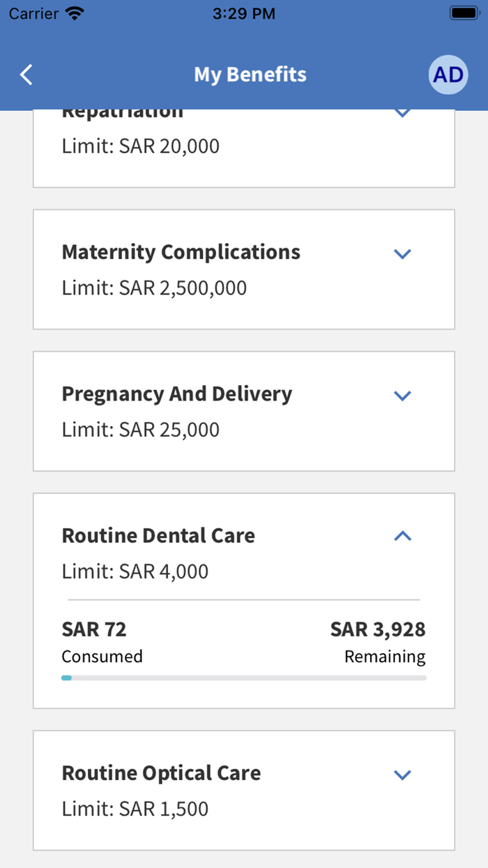The width and height of the screenshot is (488, 868).
Task: Click the Repatriation limit text
Action: 141,146
